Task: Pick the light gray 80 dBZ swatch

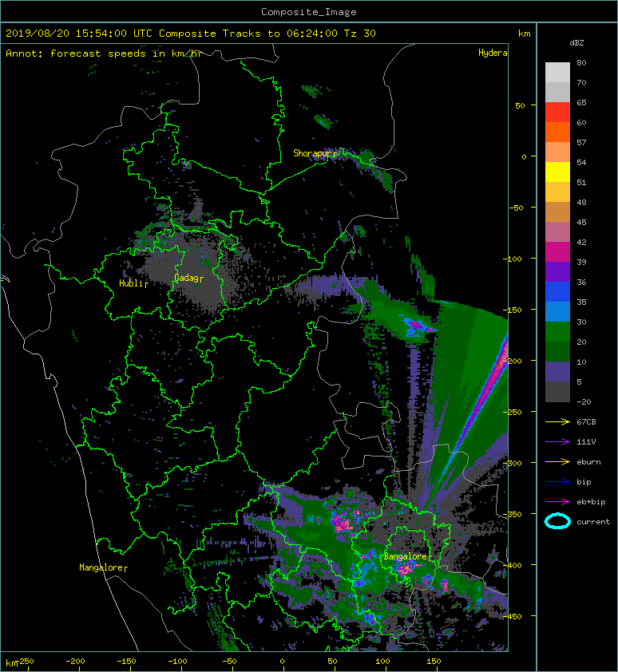Action: 557,72
